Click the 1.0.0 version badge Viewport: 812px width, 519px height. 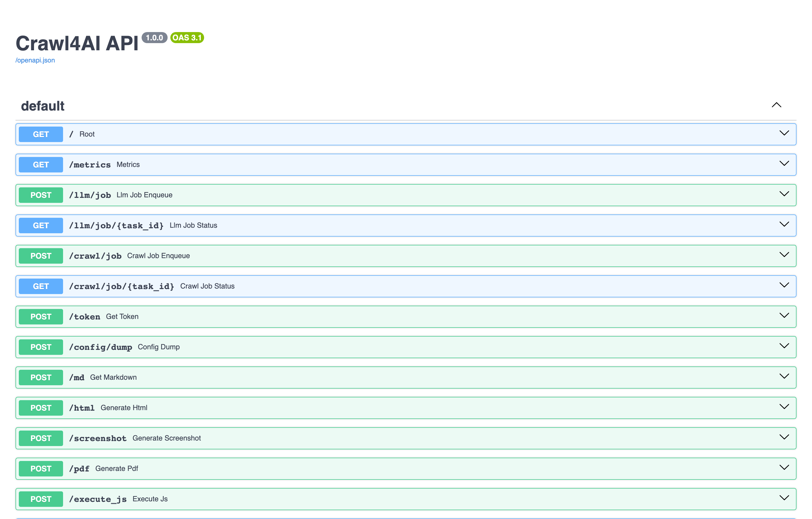click(154, 37)
